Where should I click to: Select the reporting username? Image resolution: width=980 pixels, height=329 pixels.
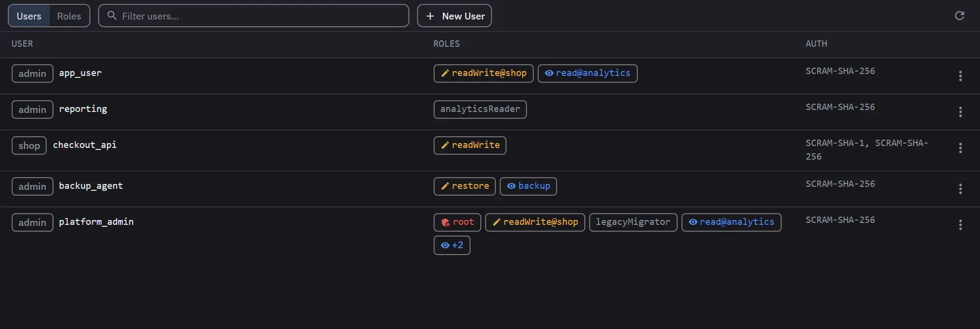tap(83, 109)
